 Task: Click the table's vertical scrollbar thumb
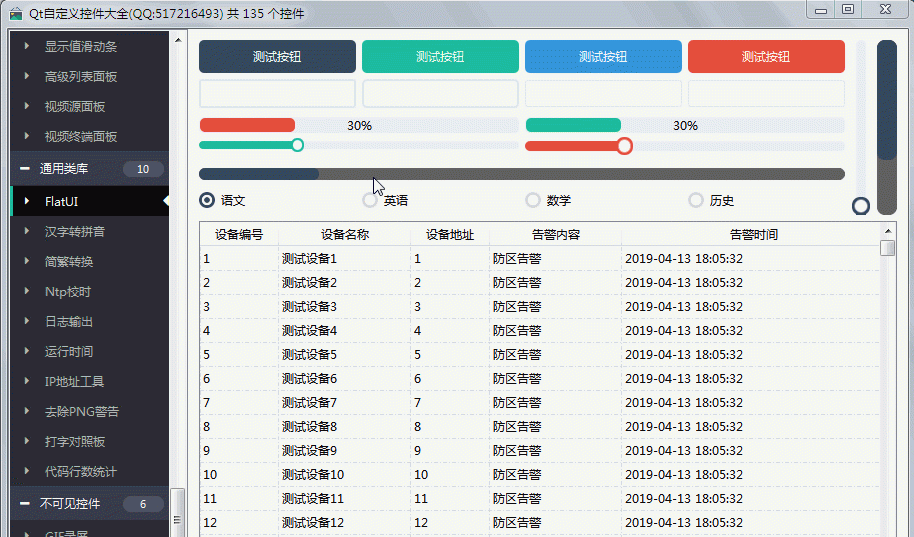(x=888, y=248)
